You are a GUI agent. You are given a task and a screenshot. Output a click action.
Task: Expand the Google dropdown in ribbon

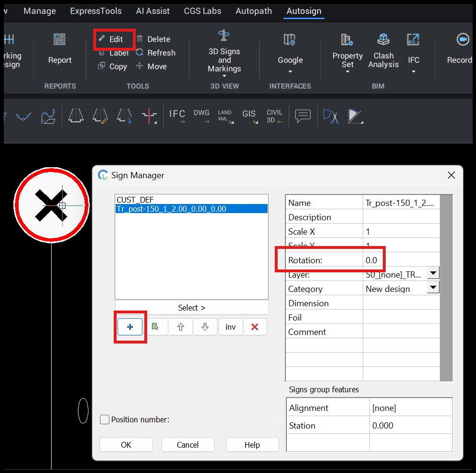290,72
